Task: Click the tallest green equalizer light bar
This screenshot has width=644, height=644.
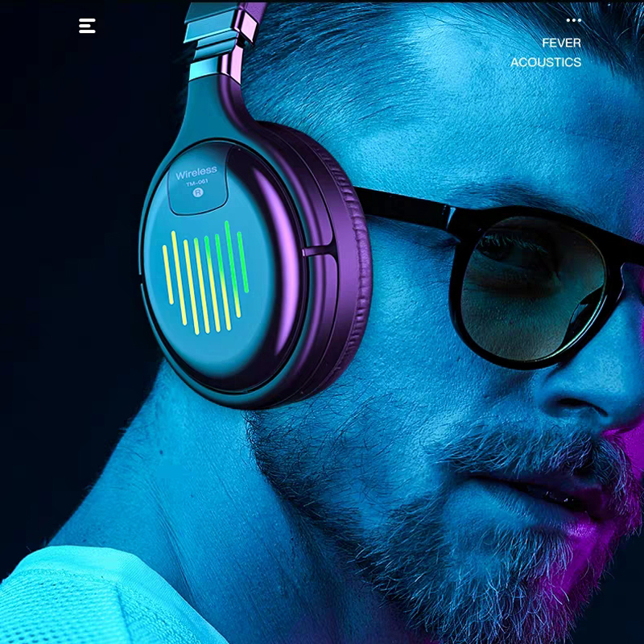Action: (229, 268)
